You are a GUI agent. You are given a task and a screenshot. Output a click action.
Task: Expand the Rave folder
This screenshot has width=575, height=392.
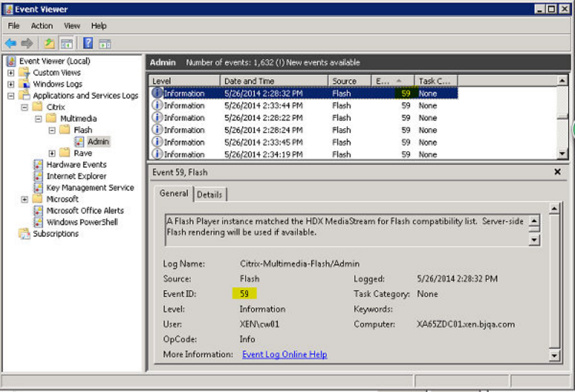tap(52, 154)
